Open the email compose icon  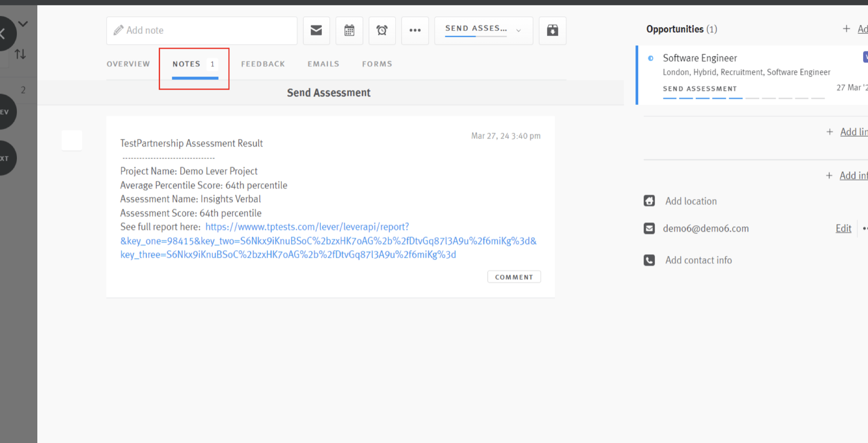[316, 30]
